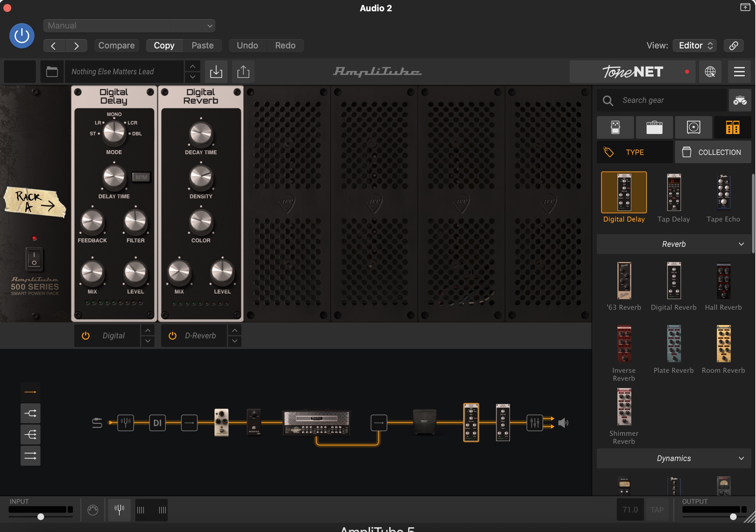Click the Search gear input field

[x=662, y=100]
